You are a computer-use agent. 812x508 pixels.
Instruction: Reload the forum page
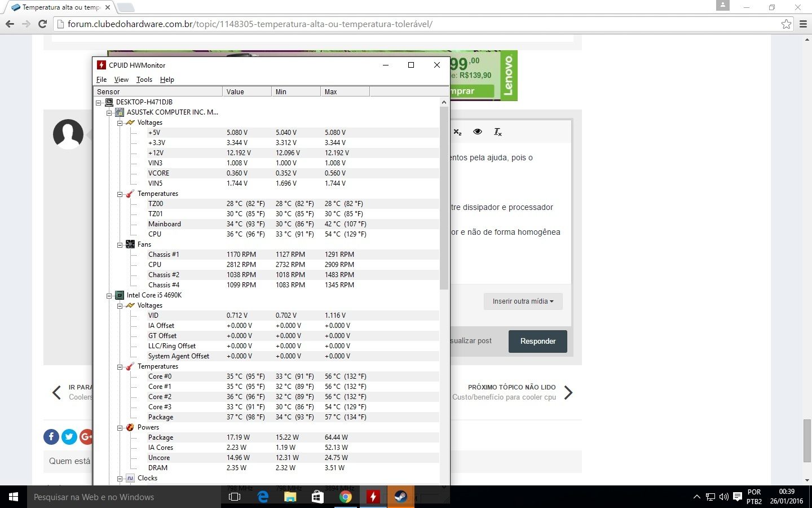pos(42,24)
